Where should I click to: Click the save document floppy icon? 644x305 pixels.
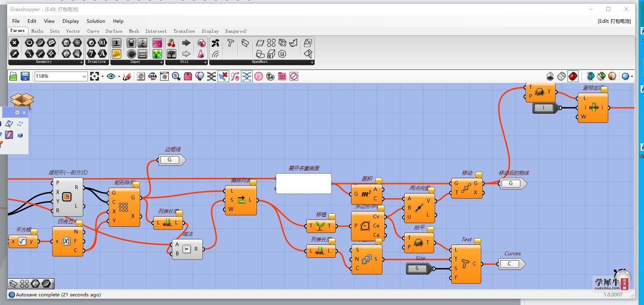(25, 76)
